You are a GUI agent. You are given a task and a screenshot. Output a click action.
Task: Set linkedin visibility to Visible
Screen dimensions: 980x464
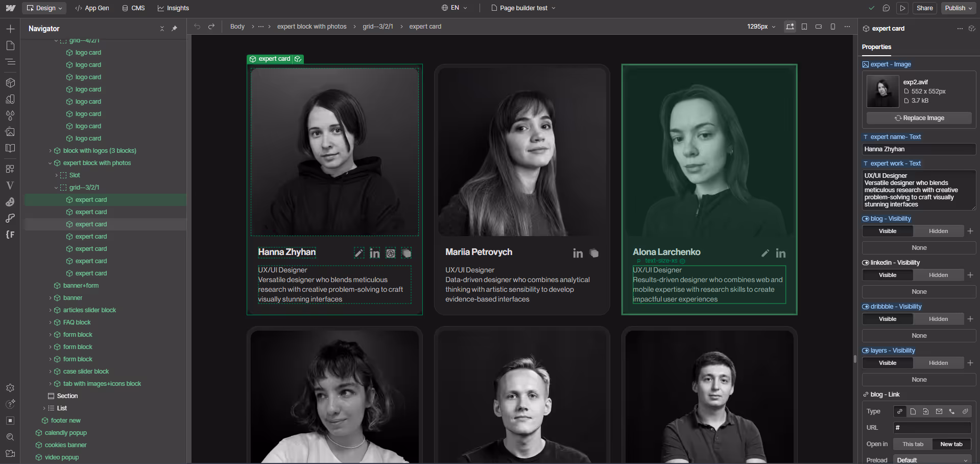point(888,275)
